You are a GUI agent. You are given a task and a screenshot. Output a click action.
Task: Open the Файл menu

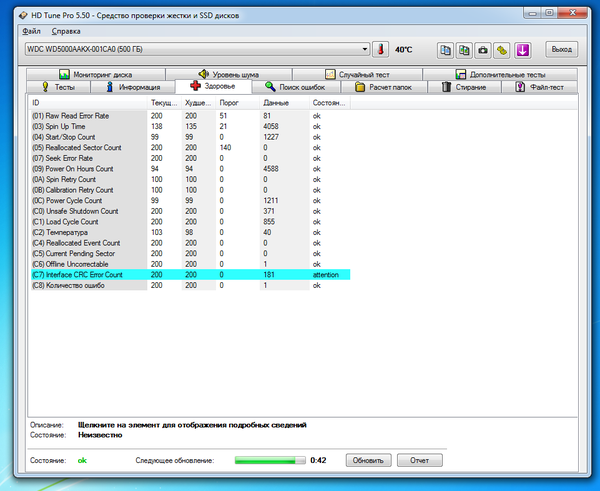tap(31, 31)
